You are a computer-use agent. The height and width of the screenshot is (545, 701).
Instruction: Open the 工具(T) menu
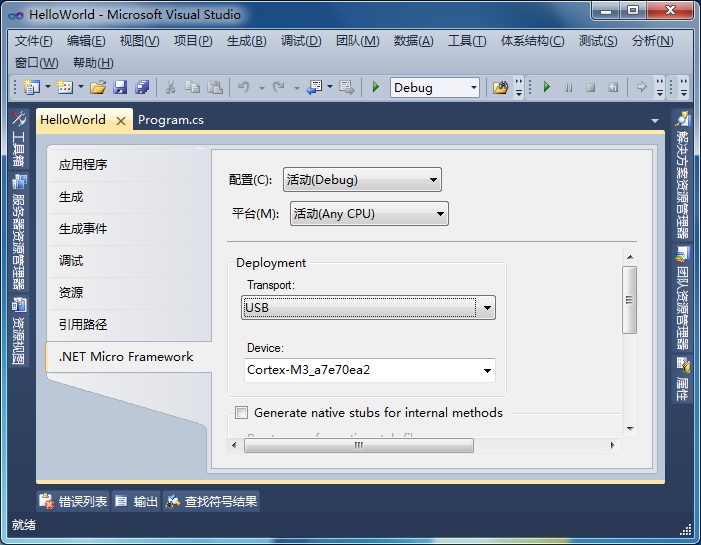[x=467, y=41]
